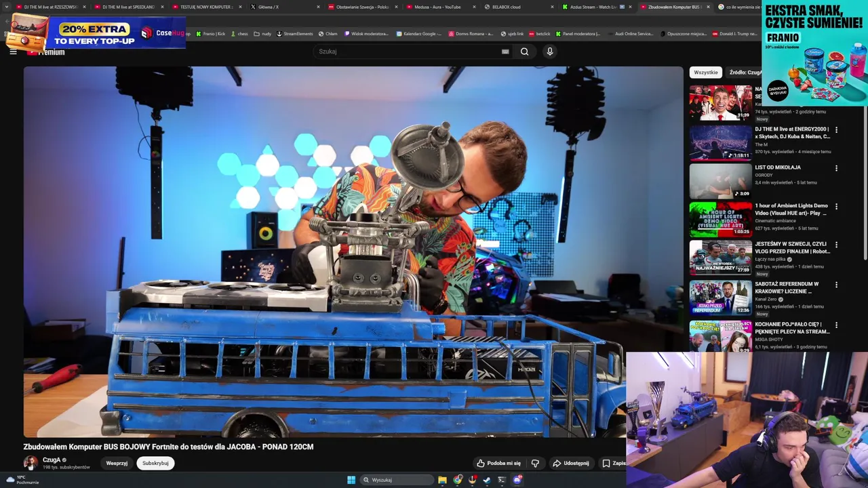This screenshot has width=868, height=488.
Task: Open 'betclick' bookmark
Action: click(x=540, y=33)
